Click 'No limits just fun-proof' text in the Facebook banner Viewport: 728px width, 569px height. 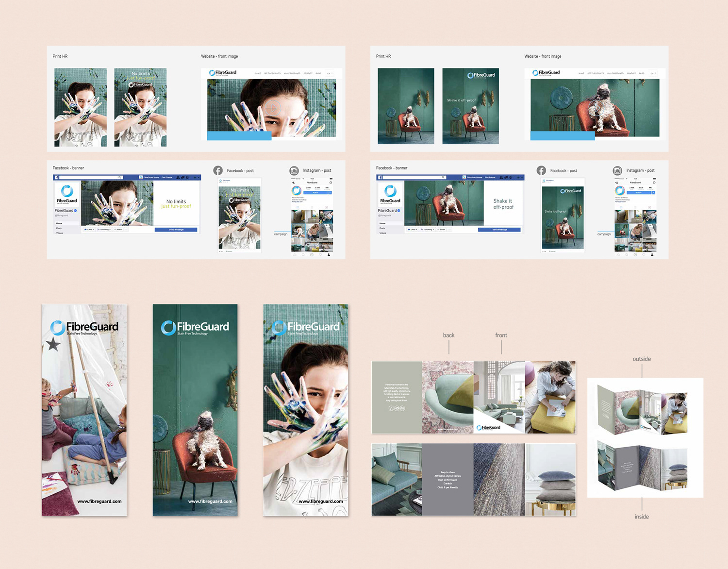(x=176, y=204)
